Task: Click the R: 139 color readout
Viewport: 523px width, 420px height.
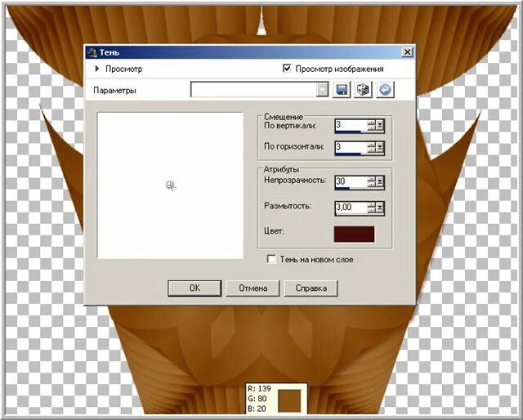Action: [259, 389]
